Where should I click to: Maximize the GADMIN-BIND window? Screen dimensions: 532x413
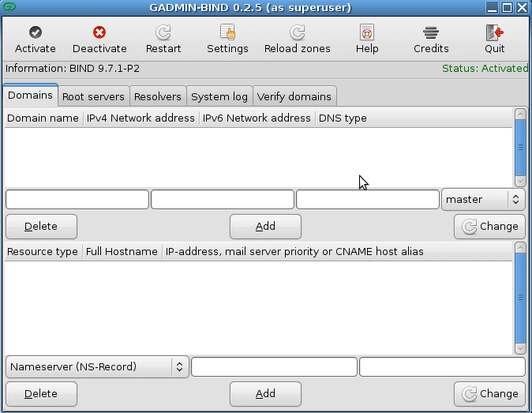507,7
